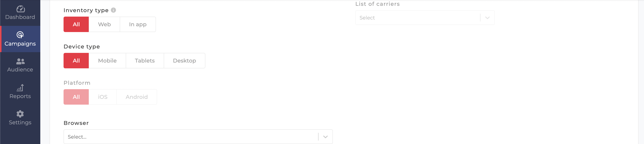The image size is (644, 144).
Task: Click the Campaigns target icon
Action: (x=20, y=35)
